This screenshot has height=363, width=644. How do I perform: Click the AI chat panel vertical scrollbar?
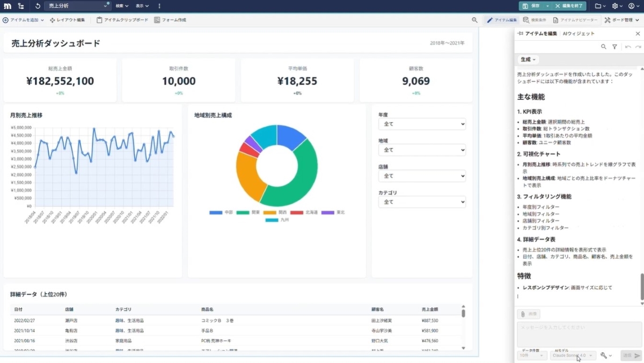tap(642, 287)
